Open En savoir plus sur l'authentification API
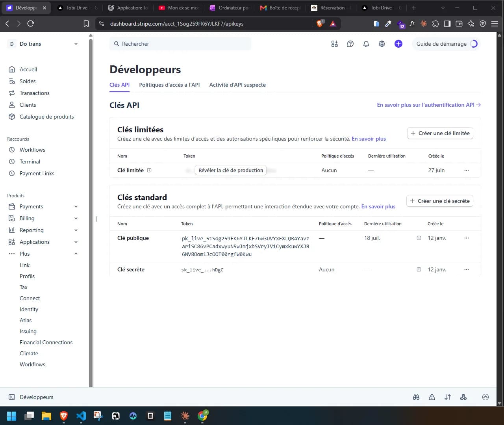 [x=429, y=105]
